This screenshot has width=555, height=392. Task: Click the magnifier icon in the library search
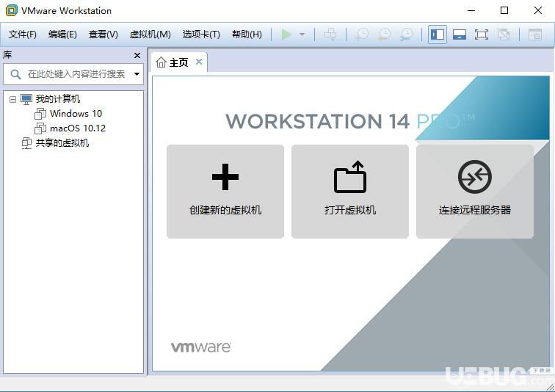pos(15,74)
